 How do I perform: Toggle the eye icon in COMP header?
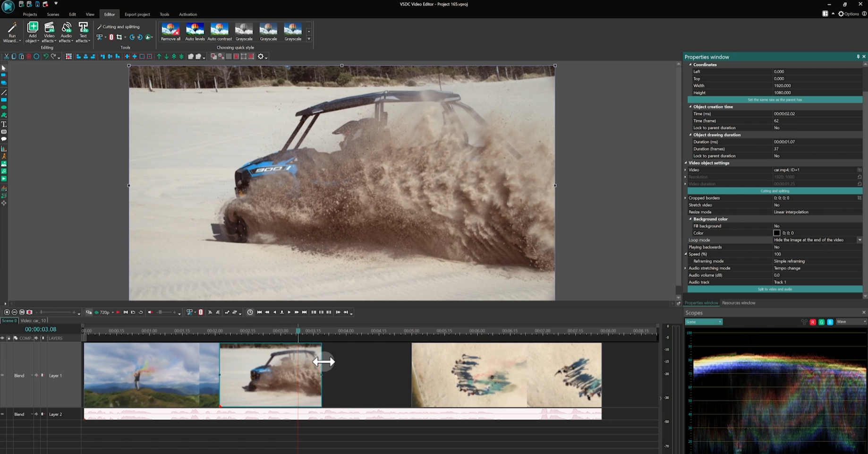click(x=2, y=338)
